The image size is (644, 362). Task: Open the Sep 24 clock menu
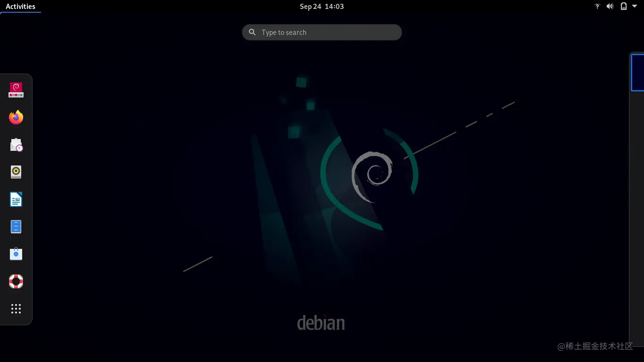pos(322,6)
